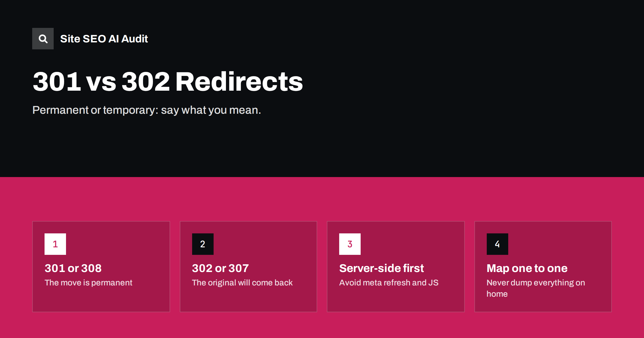The image size is (644, 338).
Task: Select the '301 vs 302 Redirects' heading
Action: click(168, 82)
